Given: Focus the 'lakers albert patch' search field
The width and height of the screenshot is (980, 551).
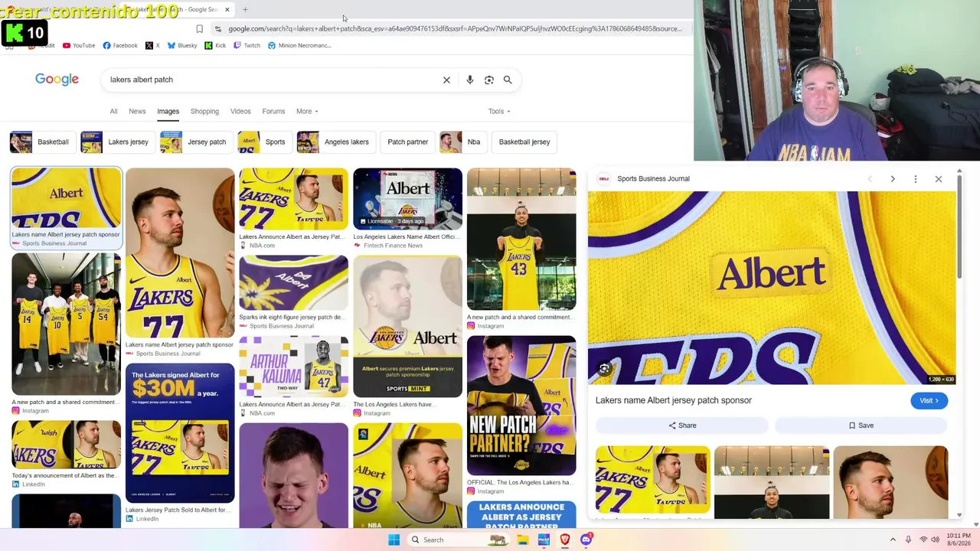Looking at the screenshot, I should click(x=272, y=80).
